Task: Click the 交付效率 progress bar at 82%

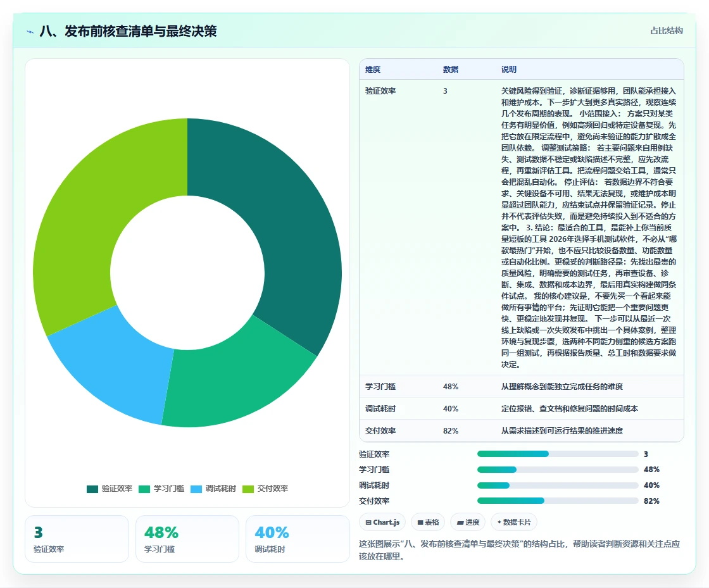Action: click(558, 501)
